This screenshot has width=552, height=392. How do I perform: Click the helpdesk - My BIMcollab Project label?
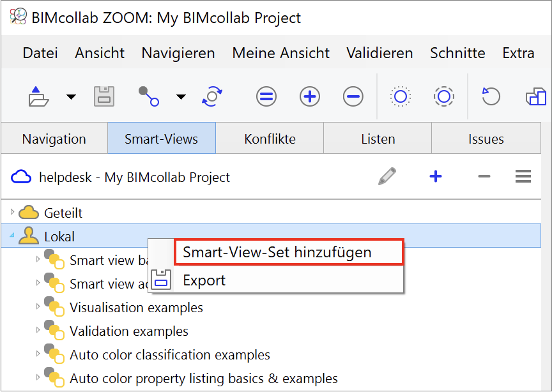pyautogui.click(x=134, y=177)
